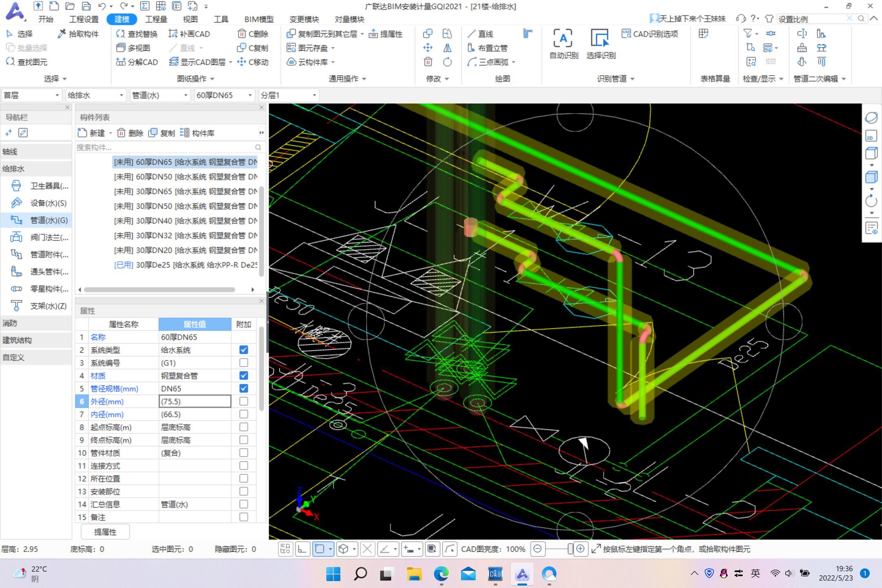Open the 对量模块 ribbon tab
Viewport: 882px width, 588px height.
tap(349, 19)
